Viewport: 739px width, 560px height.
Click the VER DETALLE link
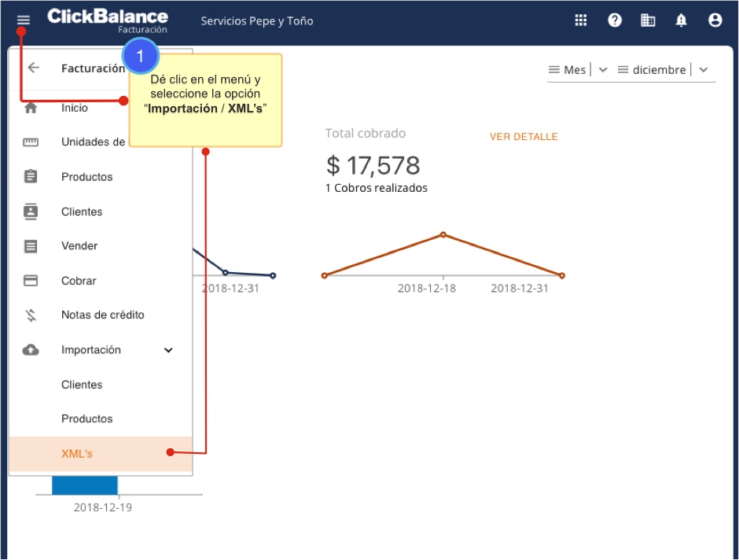point(524,137)
